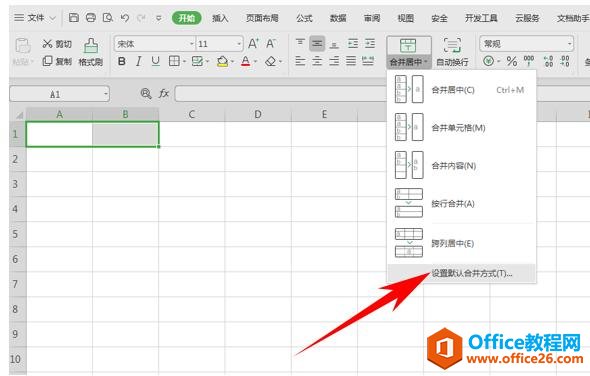Click the magnifier icon beside fx
The width and height of the screenshot is (590, 376).
tap(146, 93)
